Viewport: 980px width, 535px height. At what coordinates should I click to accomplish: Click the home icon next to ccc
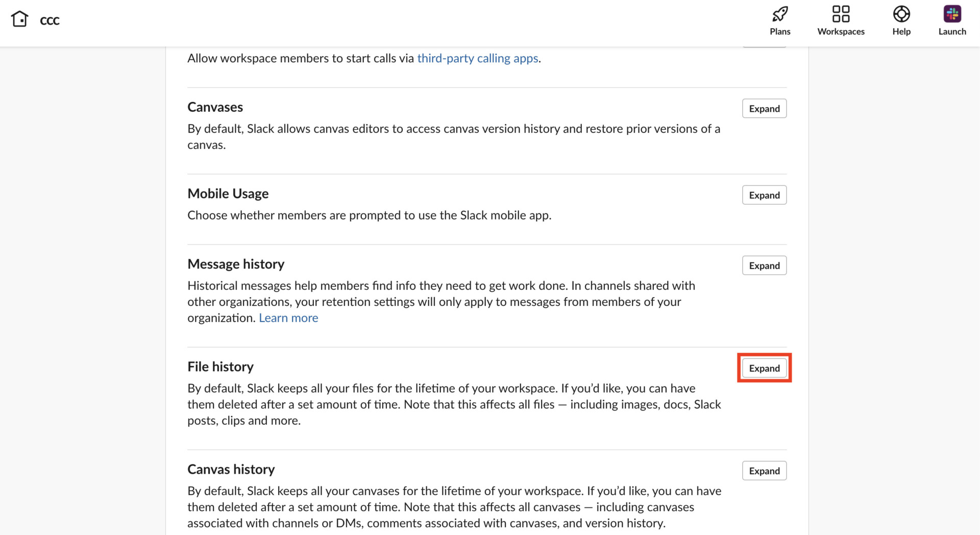tap(19, 18)
